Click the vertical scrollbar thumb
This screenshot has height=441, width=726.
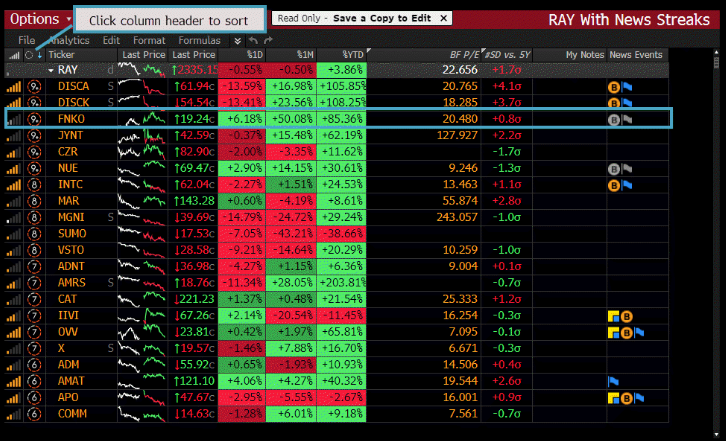716,63
